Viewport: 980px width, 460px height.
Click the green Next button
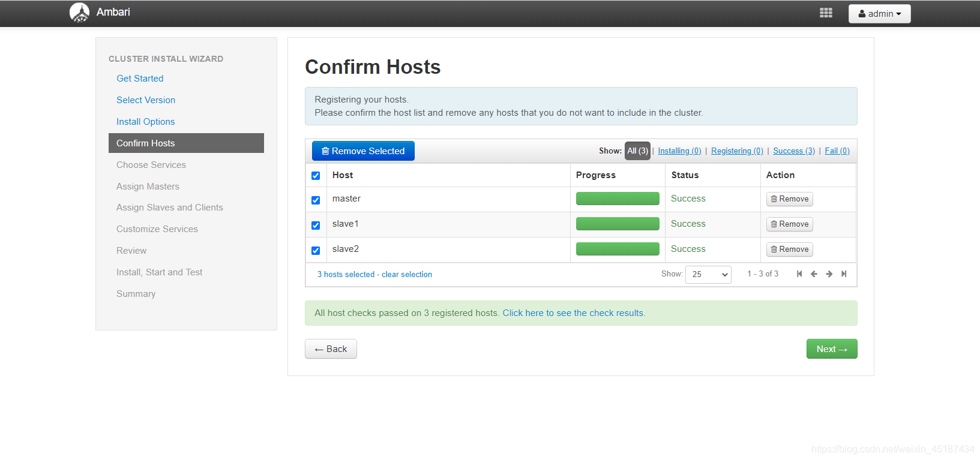[832, 349]
